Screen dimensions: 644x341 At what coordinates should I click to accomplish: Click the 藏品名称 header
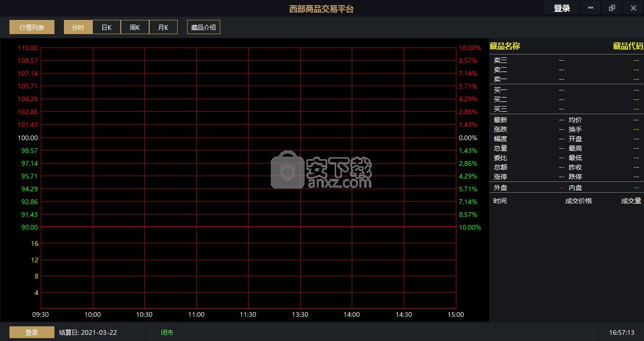(505, 46)
